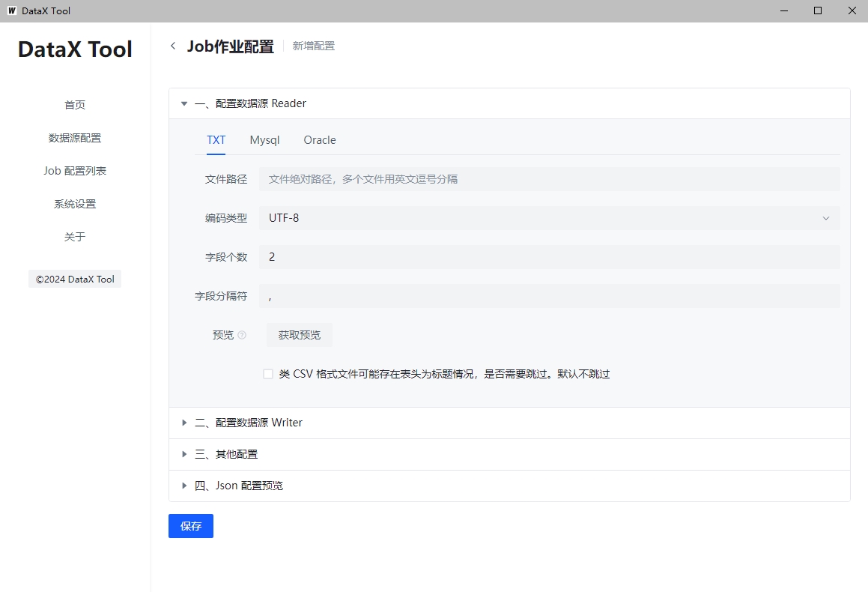868x592 pixels.
Task: Click the 新增配置 subtitle text
Action: point(313,46)
